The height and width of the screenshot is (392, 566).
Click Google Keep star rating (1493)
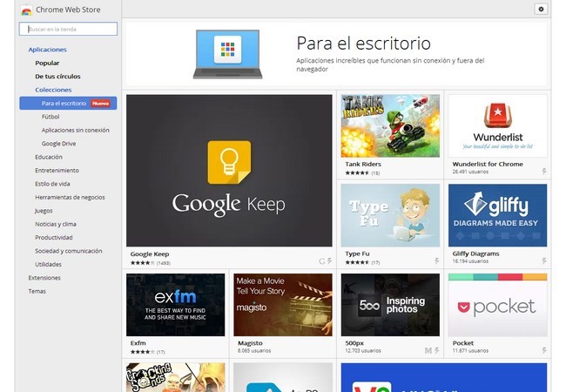tap(150, 263)
